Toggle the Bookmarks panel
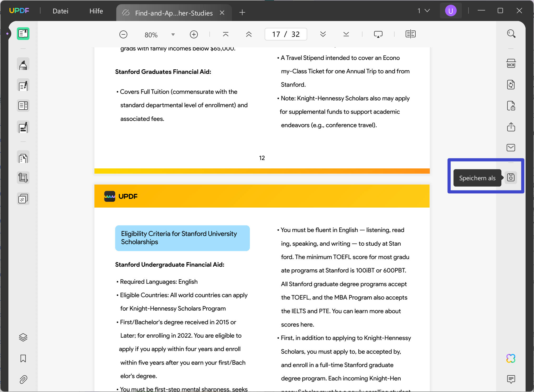The height and width of the screenshot is (392, 534). click(23, 358)
